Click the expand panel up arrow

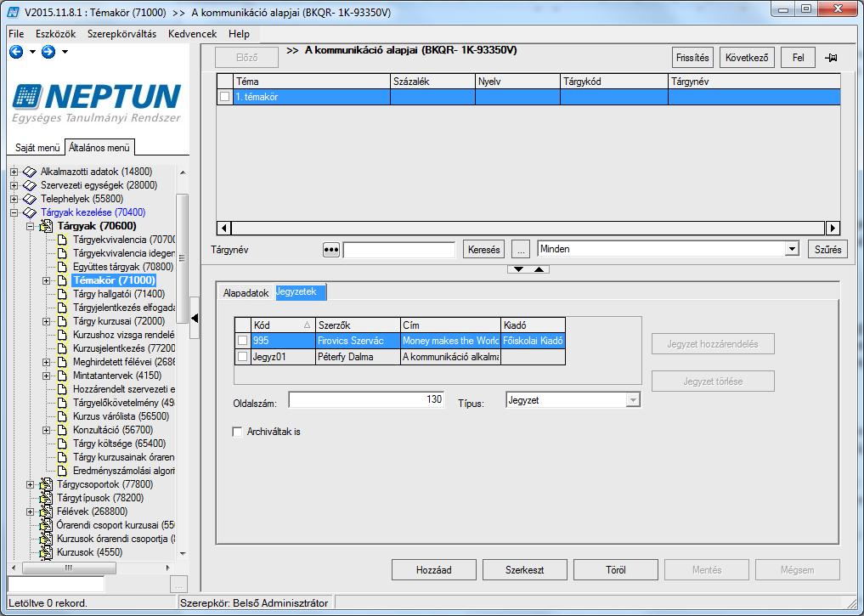(x=539, y=268)
